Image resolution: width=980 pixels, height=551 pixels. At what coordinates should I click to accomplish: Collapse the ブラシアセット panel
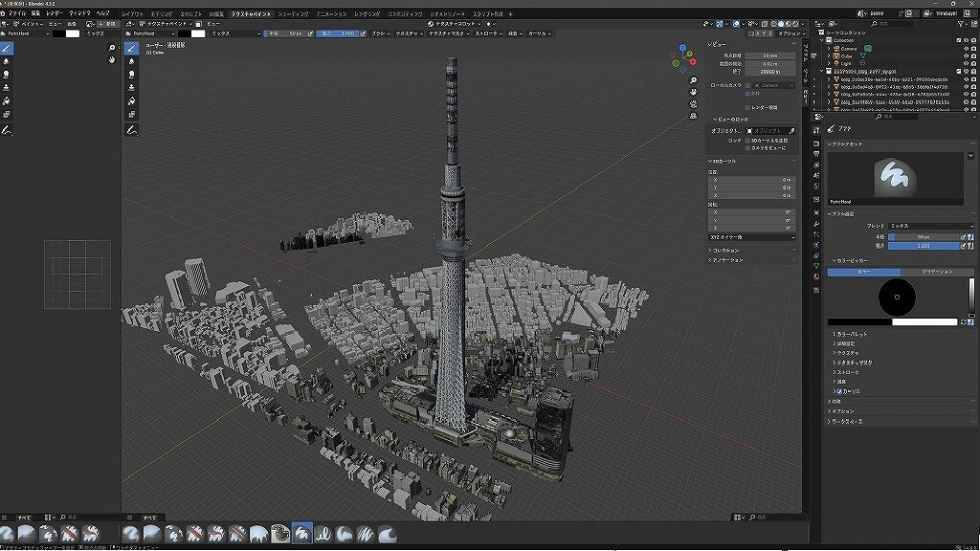pyautogui.click(x=845, y=143)
